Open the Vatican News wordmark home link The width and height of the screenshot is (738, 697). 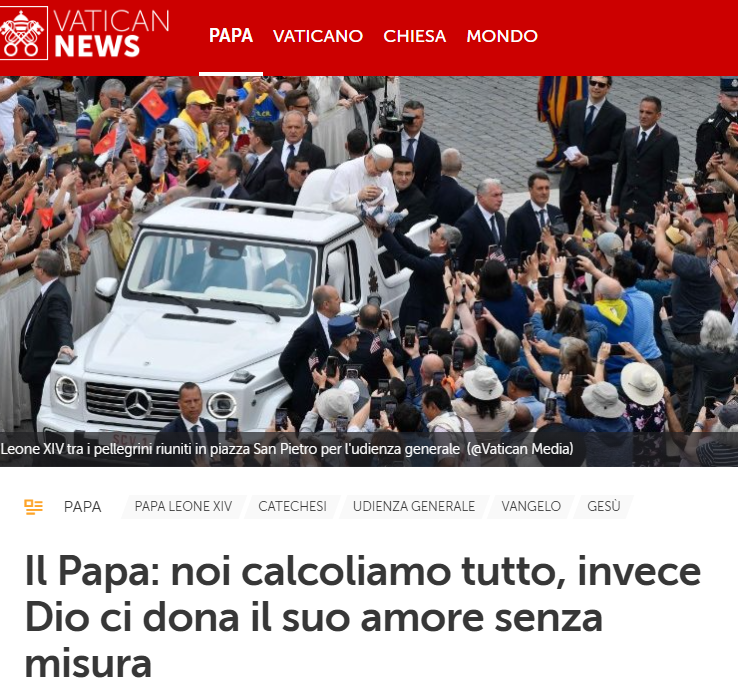pyautogui.click(x=111, y=33)
